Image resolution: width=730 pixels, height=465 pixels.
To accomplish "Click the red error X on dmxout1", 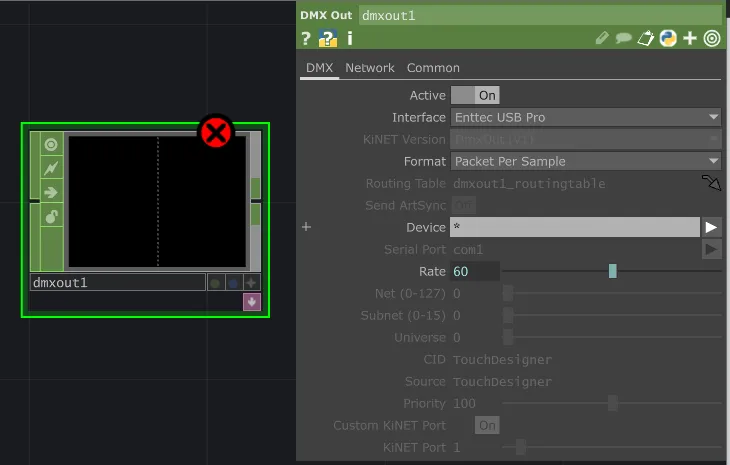I will pyautogui.click(x=216, y=132).
